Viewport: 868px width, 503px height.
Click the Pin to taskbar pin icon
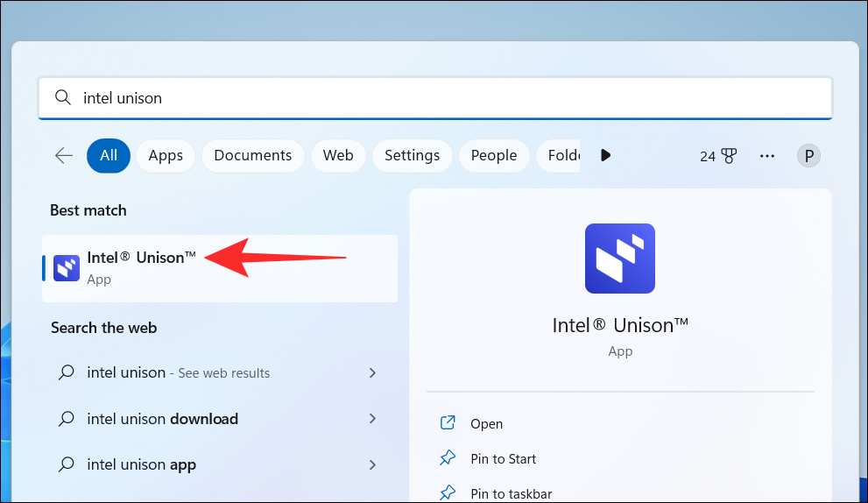(448, 492)
